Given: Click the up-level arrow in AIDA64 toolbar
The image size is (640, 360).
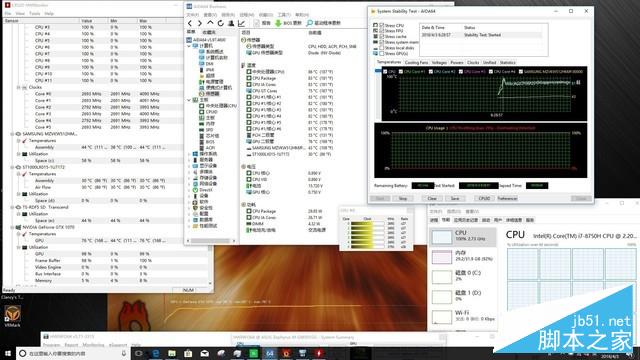Looking at the screenshot, I should pos(210,23).
